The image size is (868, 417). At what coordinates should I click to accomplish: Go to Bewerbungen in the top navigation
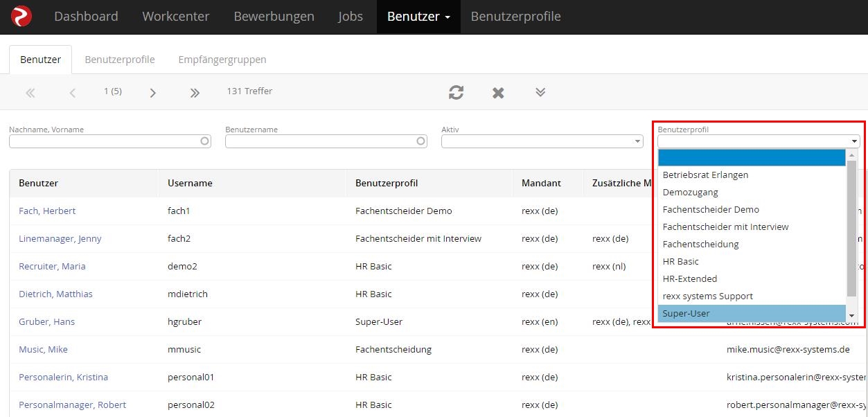click(274, 17)
